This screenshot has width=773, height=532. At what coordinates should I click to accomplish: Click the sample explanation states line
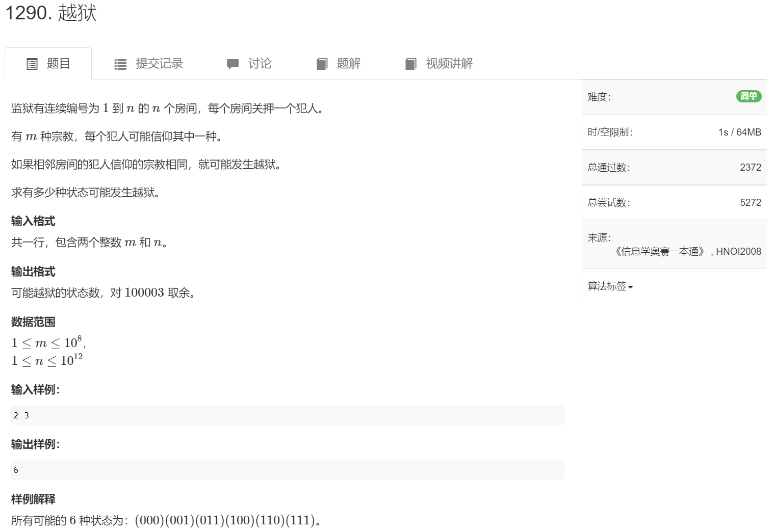(x=166, y=520)
